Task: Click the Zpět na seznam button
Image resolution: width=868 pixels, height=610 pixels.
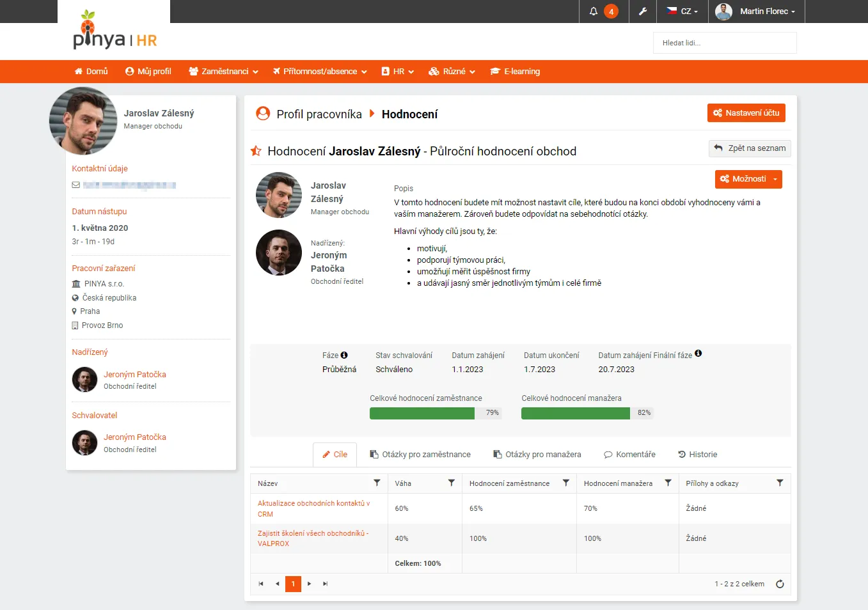Action: 750,148
